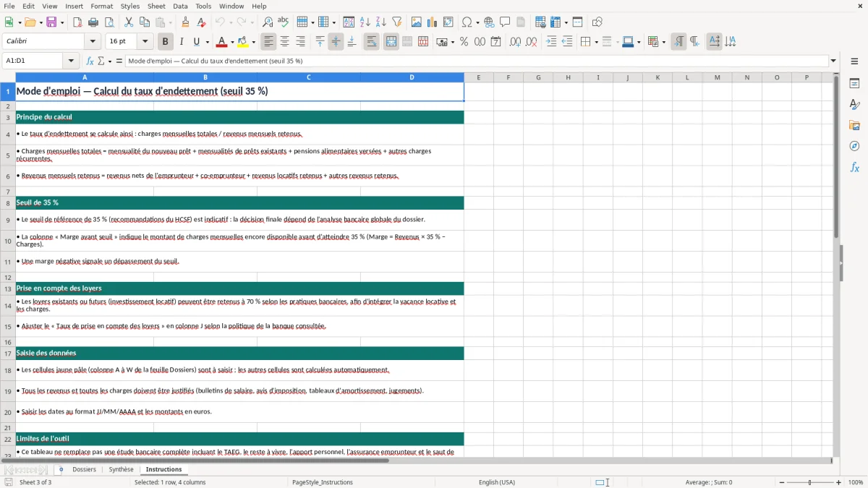Insert a chart
Screen dimensions: 868x488
click(433, 22)
